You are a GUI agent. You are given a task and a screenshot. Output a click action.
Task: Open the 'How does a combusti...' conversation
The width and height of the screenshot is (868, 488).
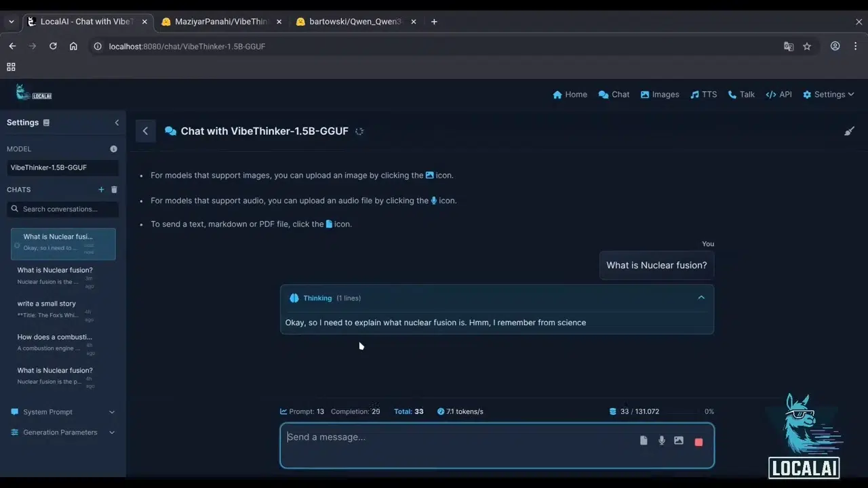pyautogui.click(x=63, y=343)
